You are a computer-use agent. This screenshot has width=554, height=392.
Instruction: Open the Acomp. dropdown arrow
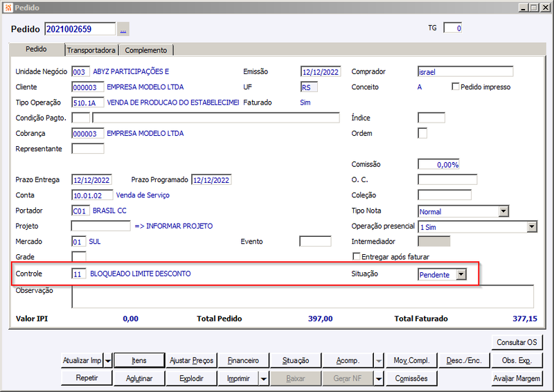[379, 361]
